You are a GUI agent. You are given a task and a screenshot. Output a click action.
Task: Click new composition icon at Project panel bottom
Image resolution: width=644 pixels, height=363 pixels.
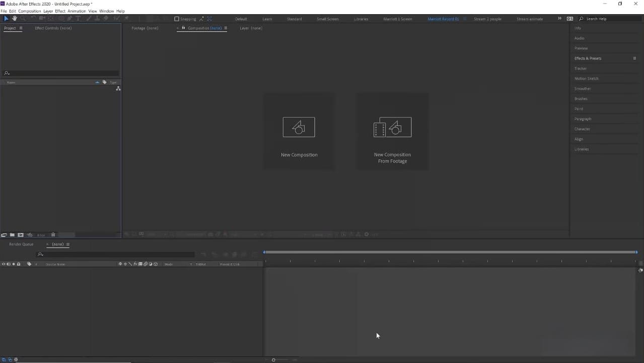pyautogui.click(x=21, y=235)
